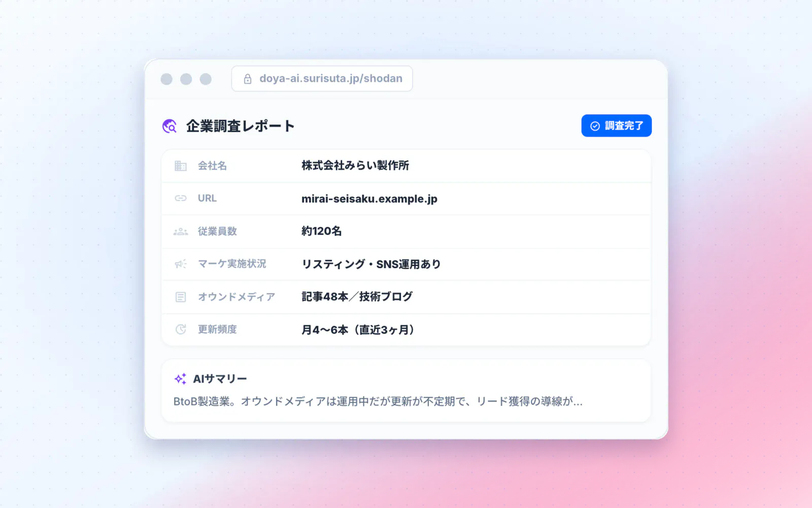Click the sparkle icon next to AIサマリー

click(180, 379)
